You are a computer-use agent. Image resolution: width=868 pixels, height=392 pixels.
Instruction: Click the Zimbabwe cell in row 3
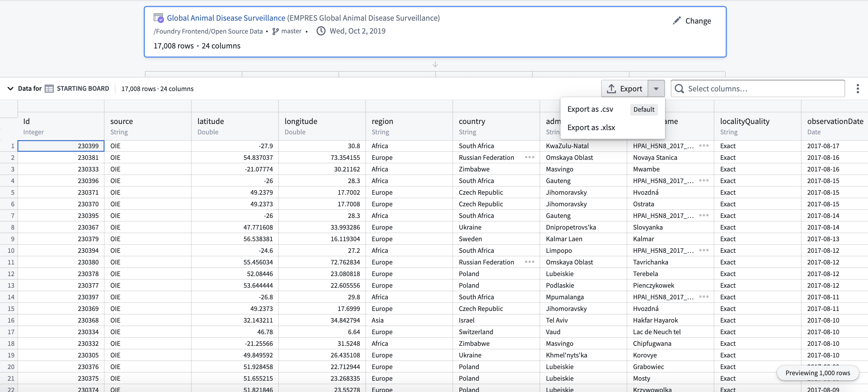(496, 169)
